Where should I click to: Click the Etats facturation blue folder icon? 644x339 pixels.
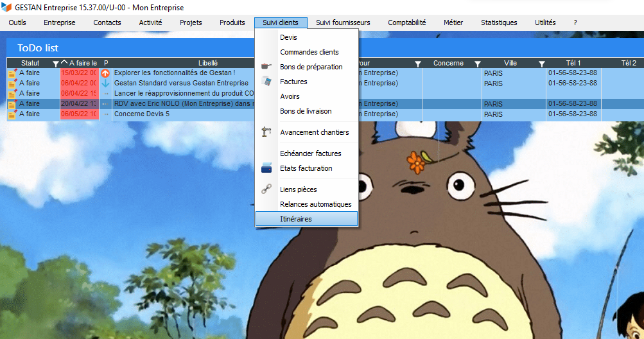tap(267, 168)
